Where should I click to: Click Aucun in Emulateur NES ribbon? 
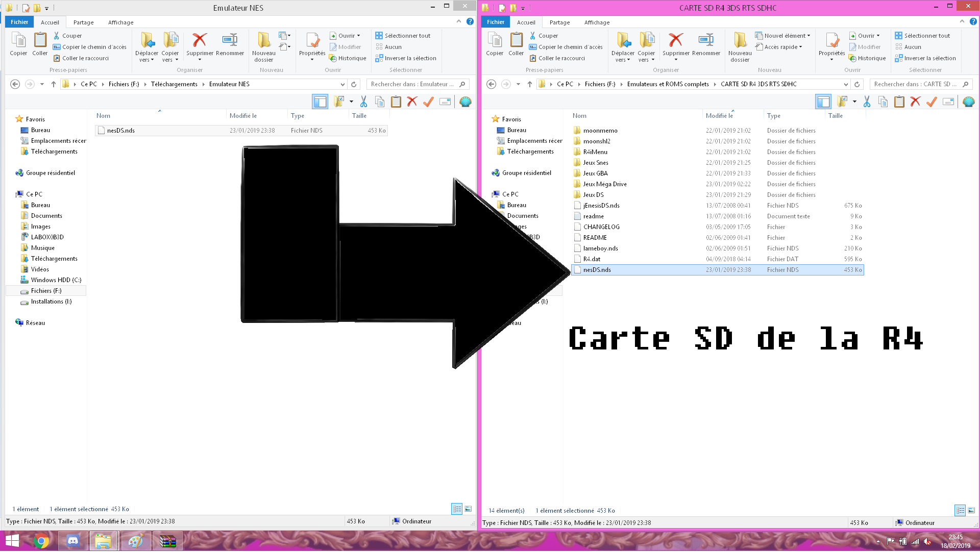pyautogui.click(x=388, y=47)
